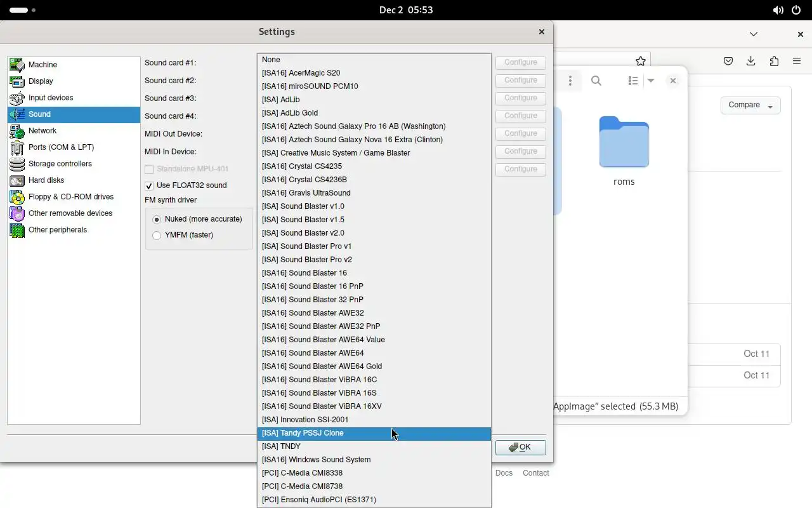
Task: Choose [ISA16] Sound Blaster AWE32
Action: pos(374,313)
